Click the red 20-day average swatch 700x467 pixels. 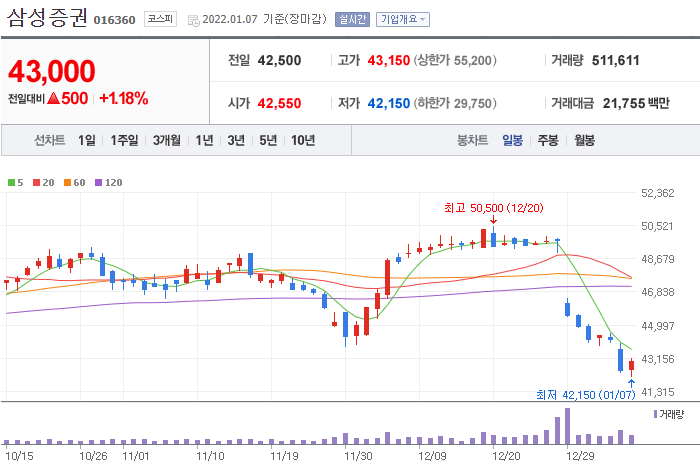coord(37,183)
